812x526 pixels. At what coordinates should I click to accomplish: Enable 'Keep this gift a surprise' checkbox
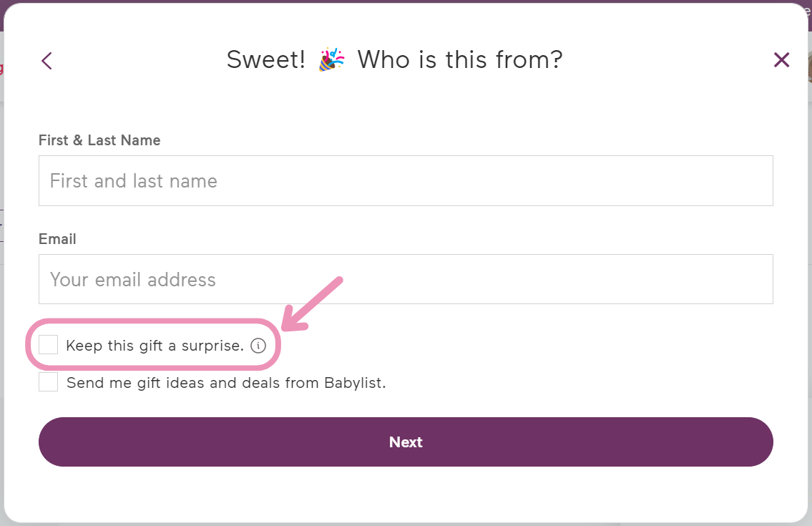[48, 345]
